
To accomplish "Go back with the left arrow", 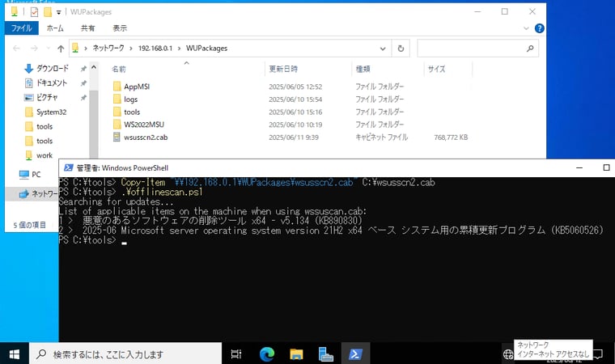I will [x=16, y=49].
